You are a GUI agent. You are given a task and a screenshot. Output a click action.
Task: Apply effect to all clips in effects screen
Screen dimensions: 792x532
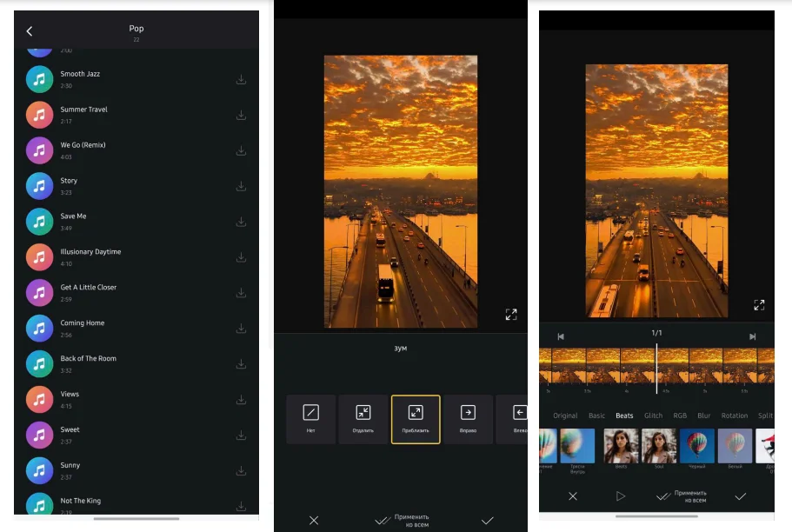click(x=682, y=496)
